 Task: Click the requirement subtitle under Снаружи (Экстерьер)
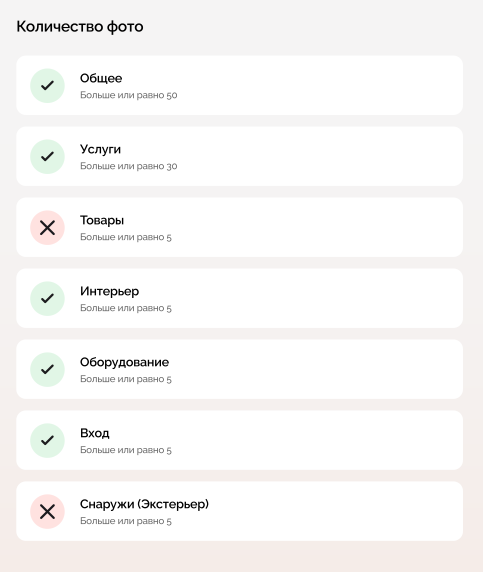click(x=126, y=521)
